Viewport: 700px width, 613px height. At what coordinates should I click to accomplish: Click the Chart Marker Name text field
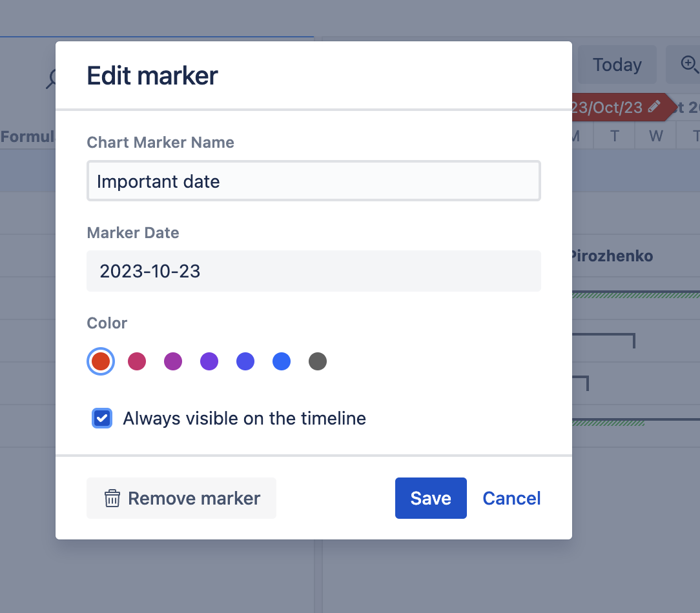[314, 181]
